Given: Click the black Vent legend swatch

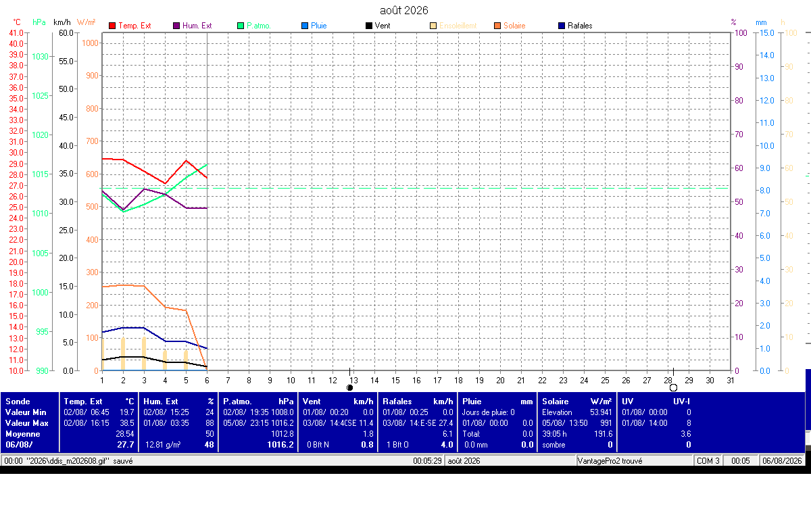Looking at the screenshot, I should 369,26.
